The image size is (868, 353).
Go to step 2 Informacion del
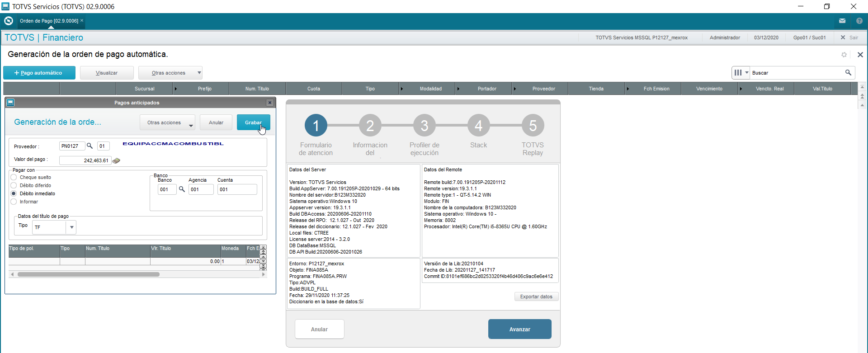[x=370, y=125]
